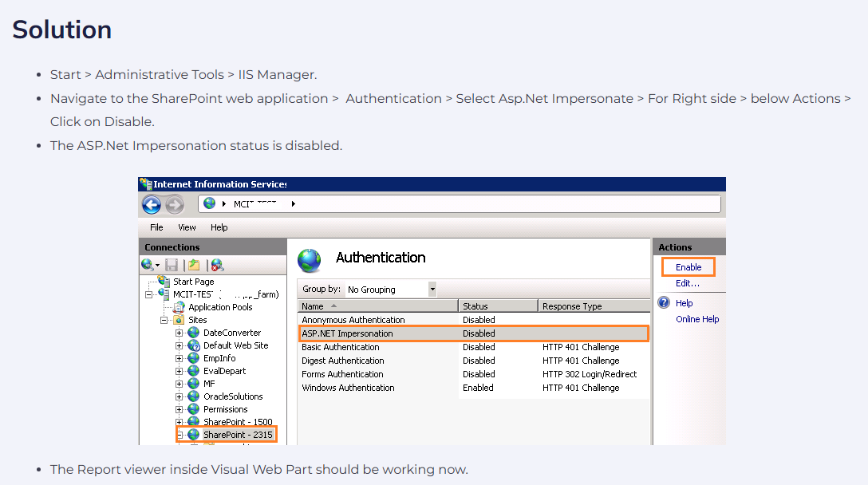Sort by the Status column header
Viewport: 868px width, 485px height.
pyautogui.click(x=498, y=306)
